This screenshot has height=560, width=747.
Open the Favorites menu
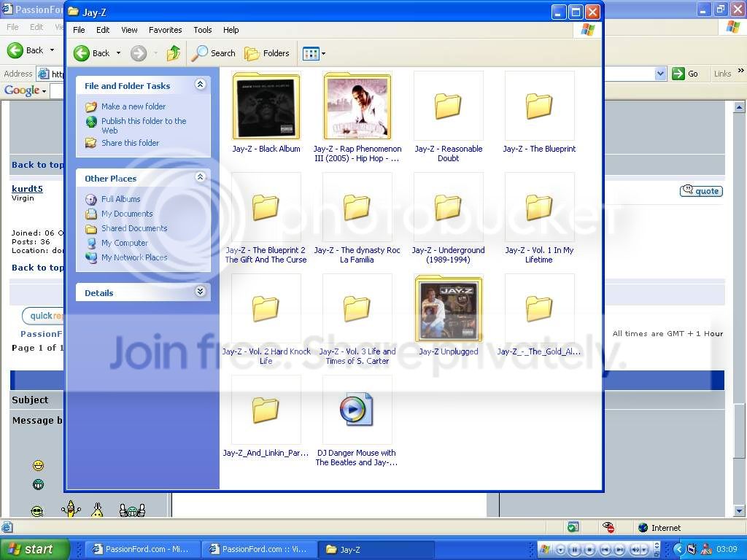165,30
